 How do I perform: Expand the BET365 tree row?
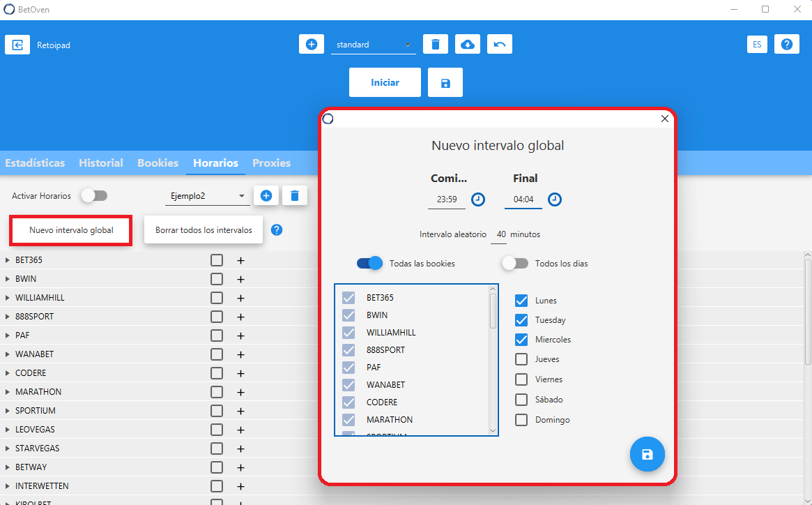(x=7, y=259)
